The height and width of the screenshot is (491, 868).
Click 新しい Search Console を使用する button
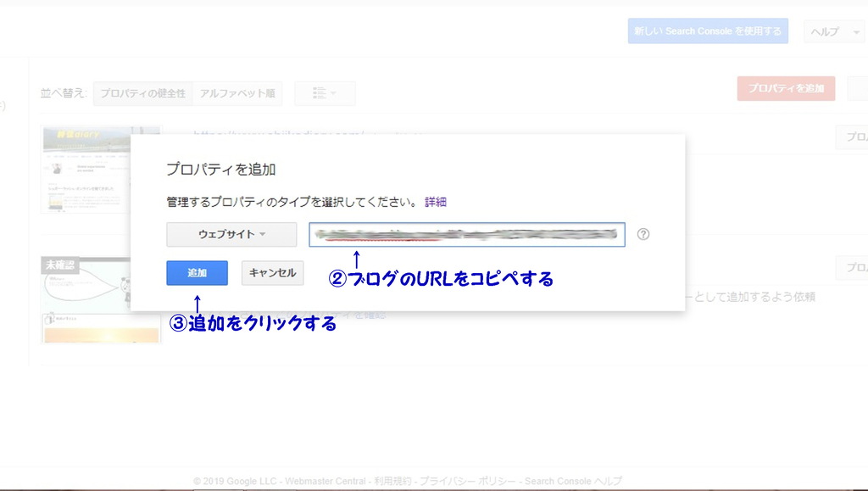coord(708,31)
